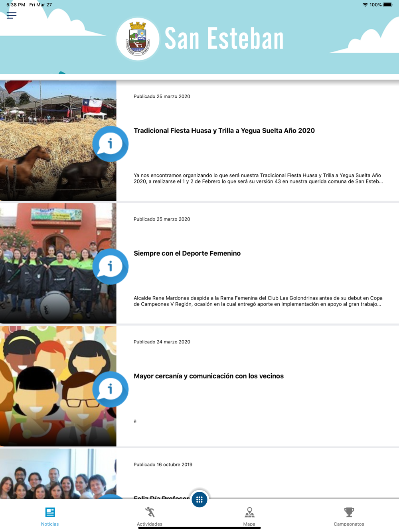Tap the date above the Fiesta Huasa title
Screen dimensions: 399x532
(x=162, y=97)
